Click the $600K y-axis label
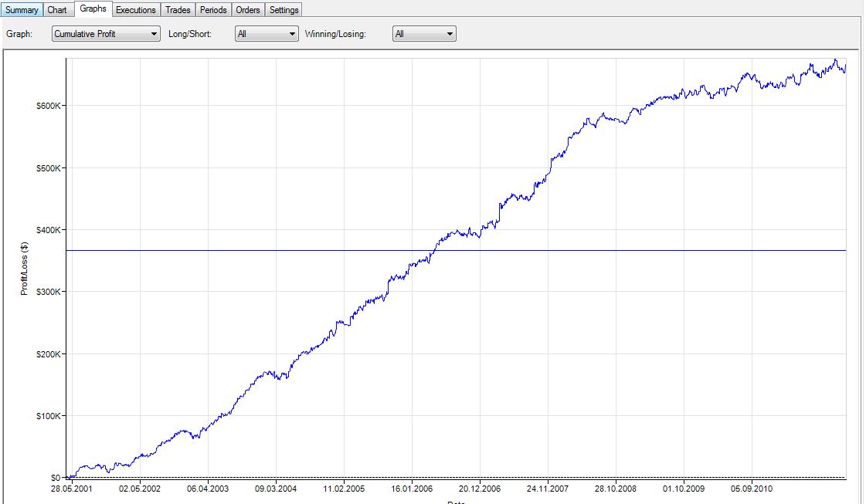This screenshot has height=504, width=866. click(x=48, y=106)
